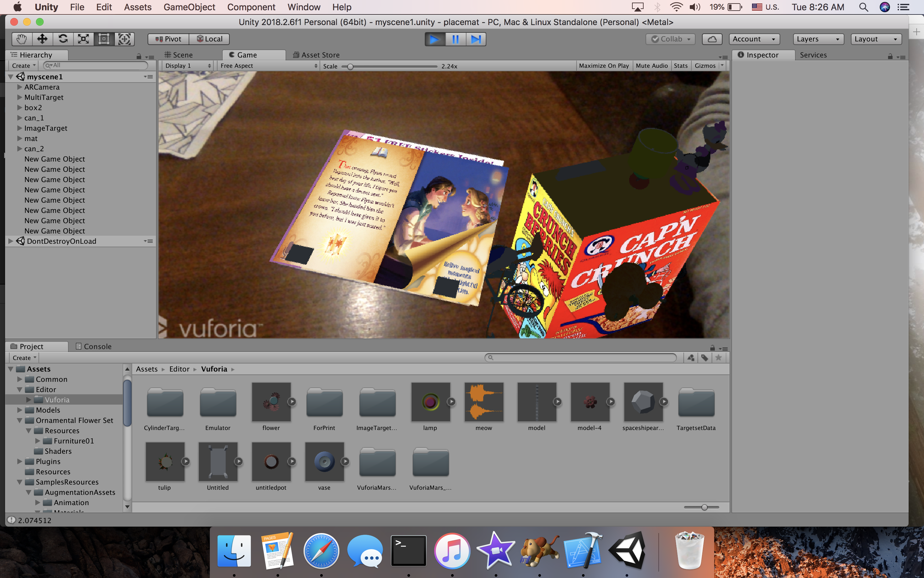This screenshot has height=578, width=924.
Task: Select the Rotate tool
Action: pos(63,39)
